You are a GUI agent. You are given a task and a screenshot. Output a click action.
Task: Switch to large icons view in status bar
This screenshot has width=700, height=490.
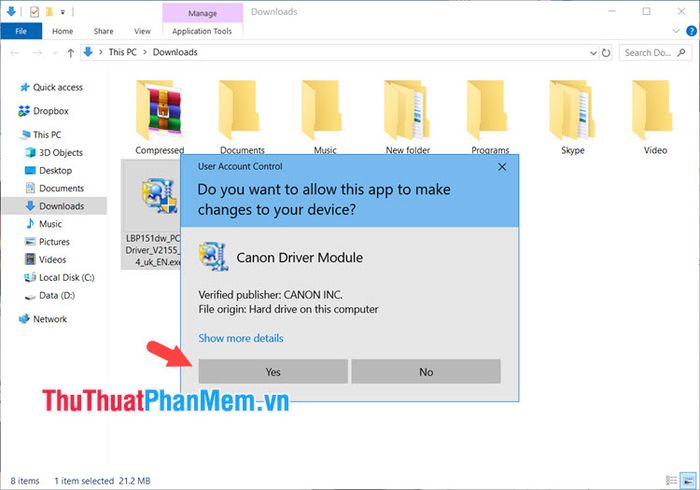click(688, 480)
